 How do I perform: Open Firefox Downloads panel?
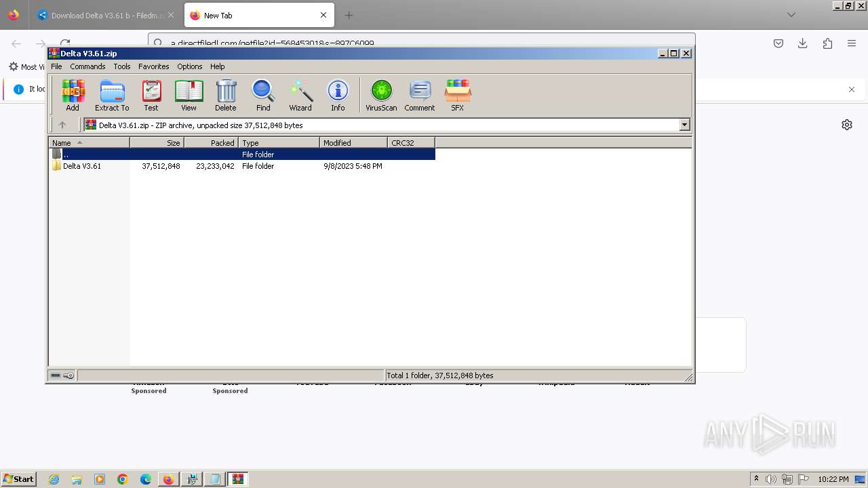[803, 43]
